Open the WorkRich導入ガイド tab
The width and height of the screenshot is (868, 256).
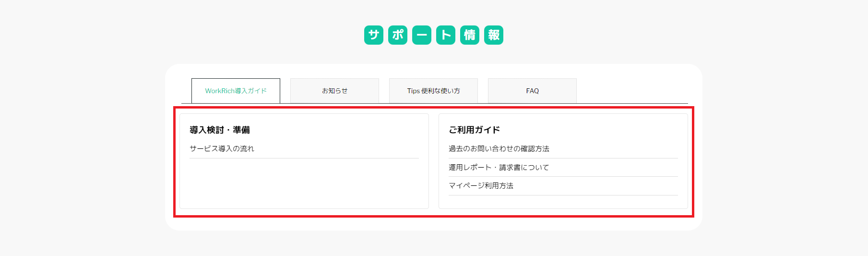tap(236, 91)
